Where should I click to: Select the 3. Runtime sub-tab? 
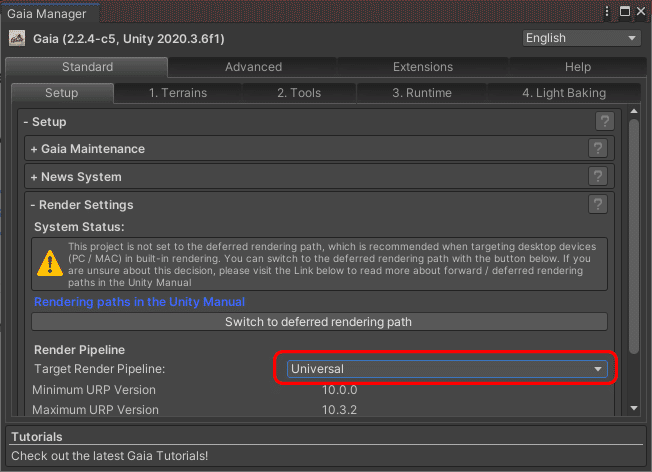click(x=422, y=93)
